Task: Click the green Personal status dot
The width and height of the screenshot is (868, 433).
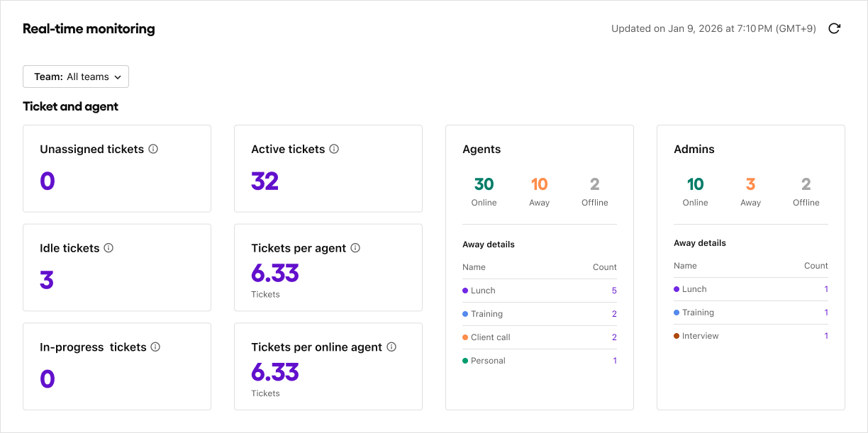Action: 466,361
